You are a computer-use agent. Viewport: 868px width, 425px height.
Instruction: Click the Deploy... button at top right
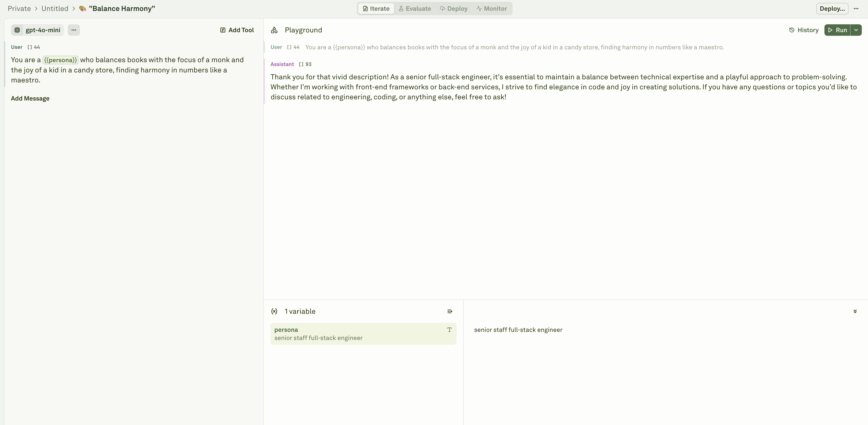click(x=832, y=9)
